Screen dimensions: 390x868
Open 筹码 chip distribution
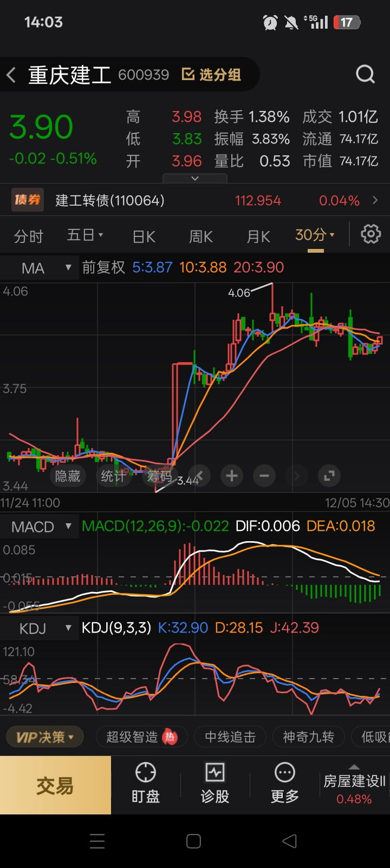click(x=159, y=476)
